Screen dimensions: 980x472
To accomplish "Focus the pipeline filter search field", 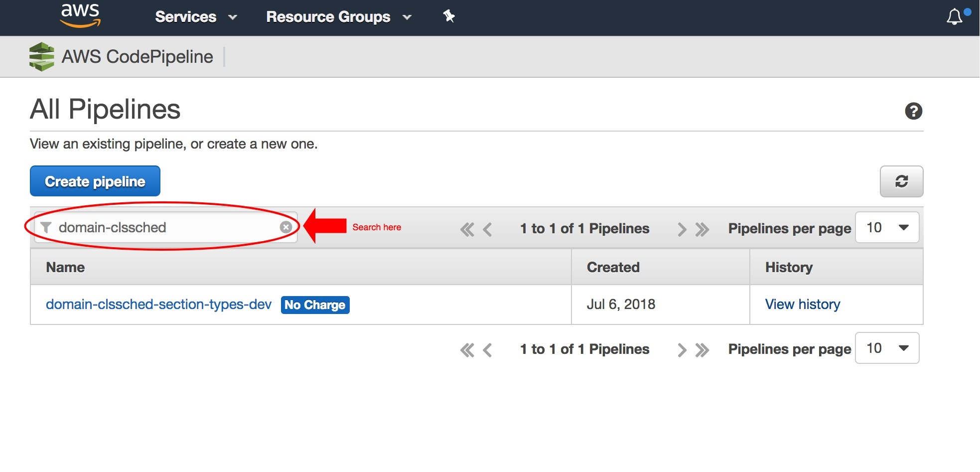I will (x=166, y=227).
